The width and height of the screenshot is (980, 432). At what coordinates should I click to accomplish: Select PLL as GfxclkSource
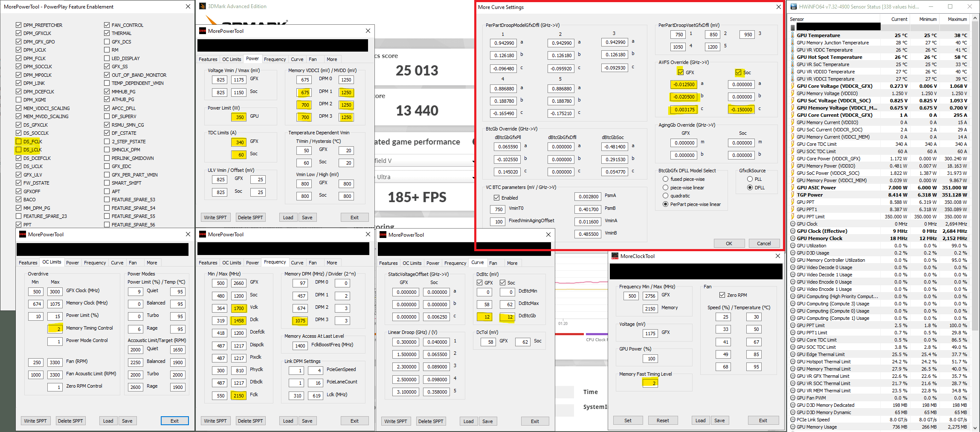click(750, 179)
